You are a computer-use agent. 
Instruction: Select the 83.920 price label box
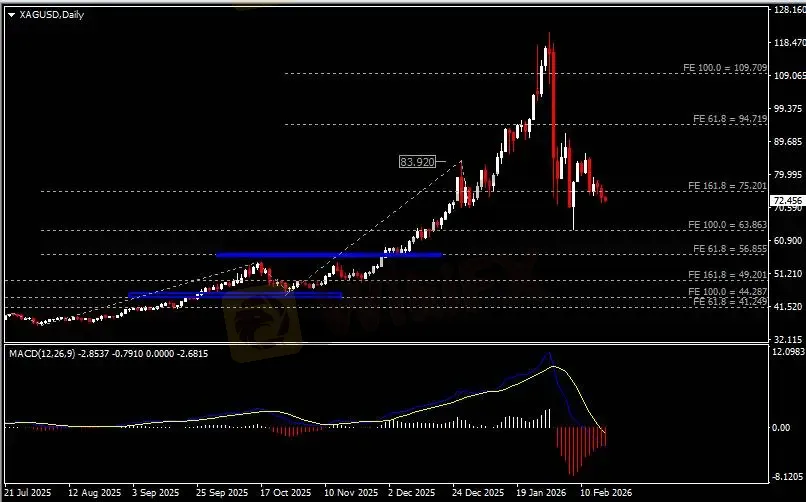click(417, 162)
